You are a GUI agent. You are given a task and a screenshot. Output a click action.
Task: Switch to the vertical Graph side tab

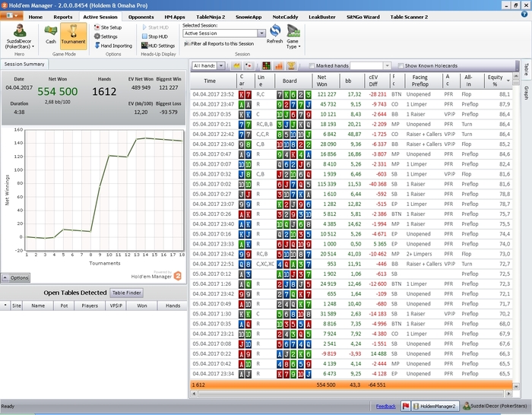pyautogui.click(x=526, y=93)
